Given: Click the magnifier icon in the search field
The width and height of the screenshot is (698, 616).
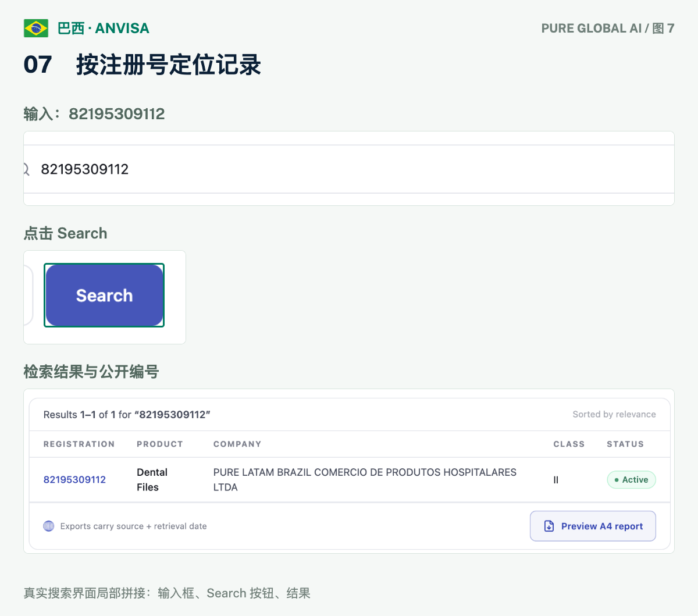Looking at the screenshot, I should (x=26, y=169).
